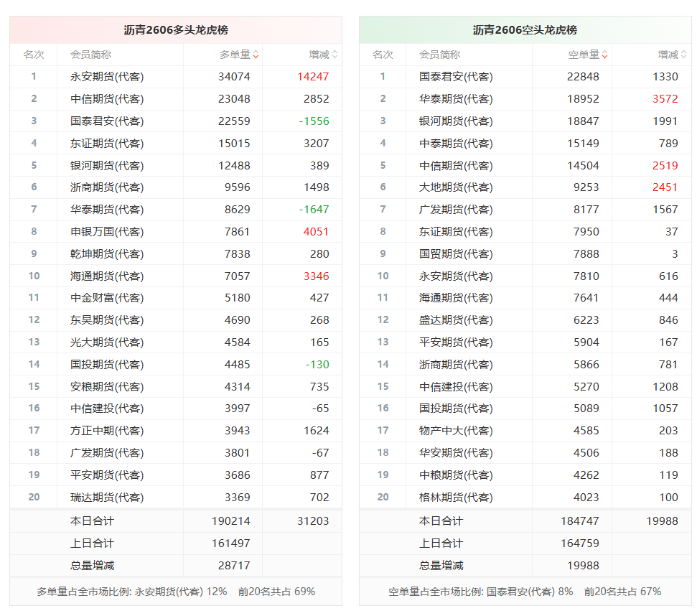Viewport: 697px width, 616px height.
Task: Click 前20名共占 67% footer text
Action: pyautogui.click(x=623, y=592)
